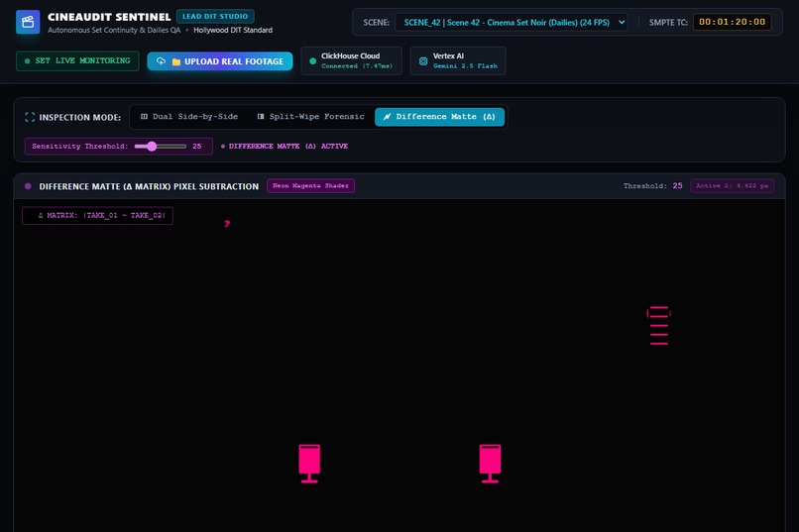The height and width of the screenshot is (532, 799).
Task: Click the Active Δ pixel count badge
Action: point(733,186)
